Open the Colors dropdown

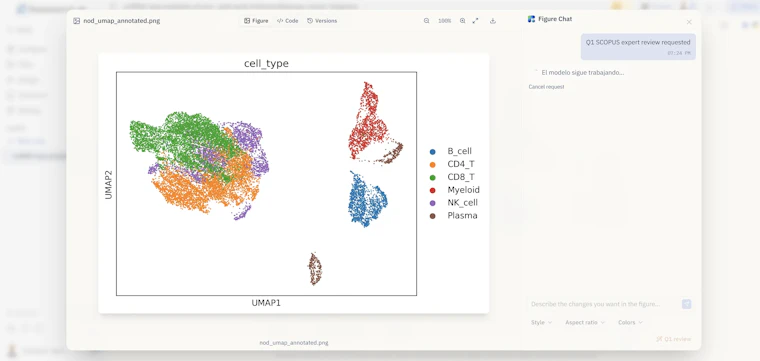(x=631, y=322)
